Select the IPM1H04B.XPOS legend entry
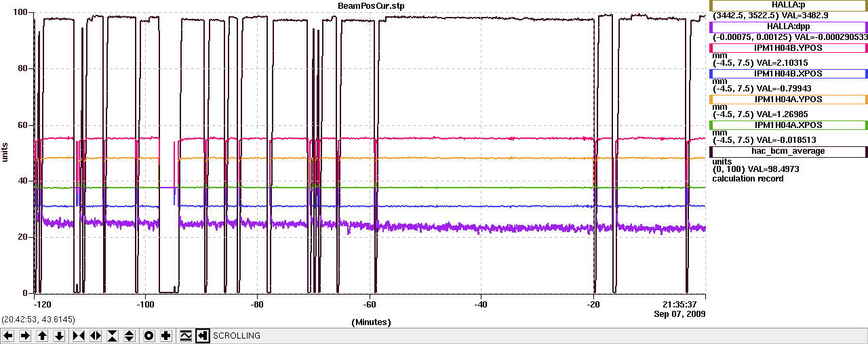The width and height of the screenshot is (868, 344). point(789,73)
